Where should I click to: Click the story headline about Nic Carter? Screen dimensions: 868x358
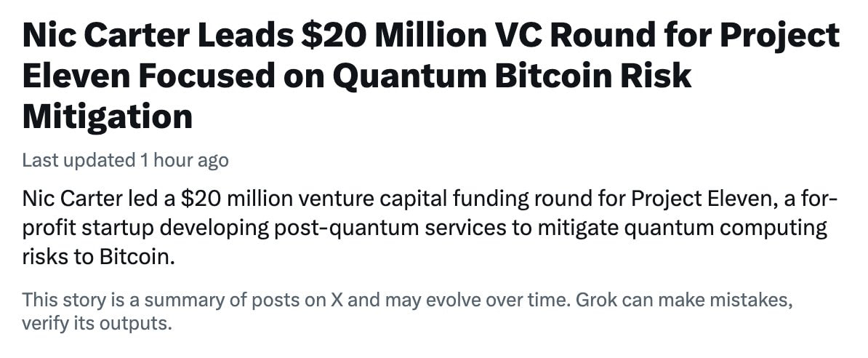[x=429, y=76]
